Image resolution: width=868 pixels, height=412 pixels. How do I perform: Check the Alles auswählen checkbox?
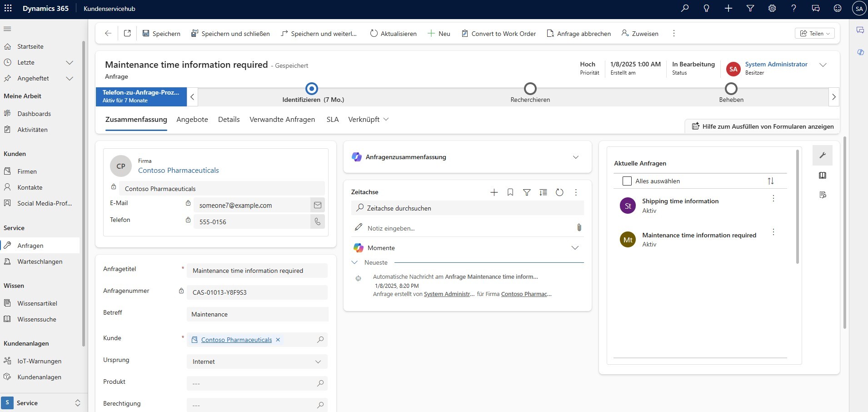(x=627, y=181)
